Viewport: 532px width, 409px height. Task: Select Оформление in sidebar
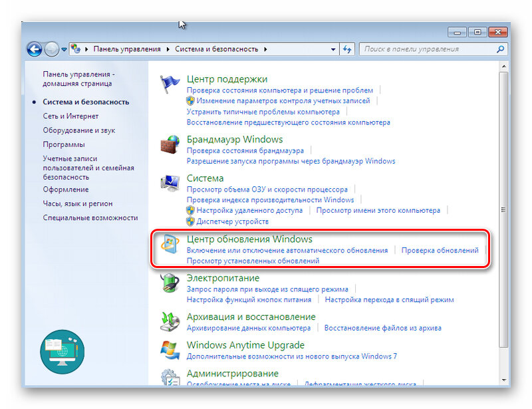pyautogui.click(x=65, y=190)
